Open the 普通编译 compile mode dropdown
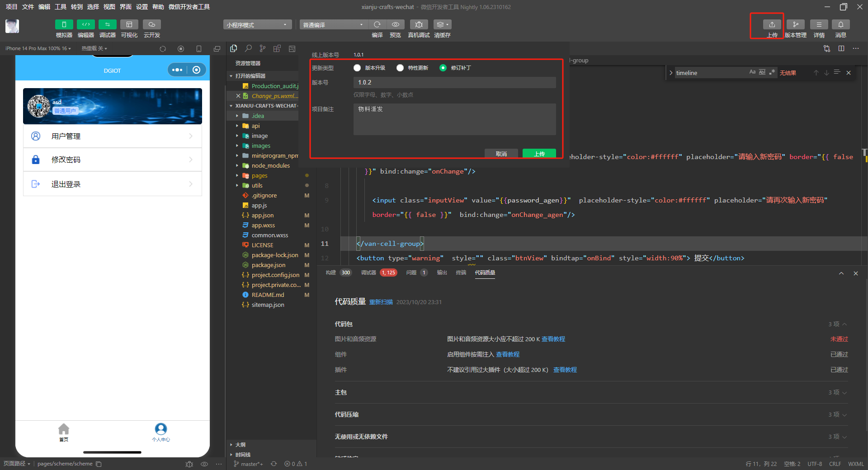This screenshot has width=868, height=470. point(334,25)
